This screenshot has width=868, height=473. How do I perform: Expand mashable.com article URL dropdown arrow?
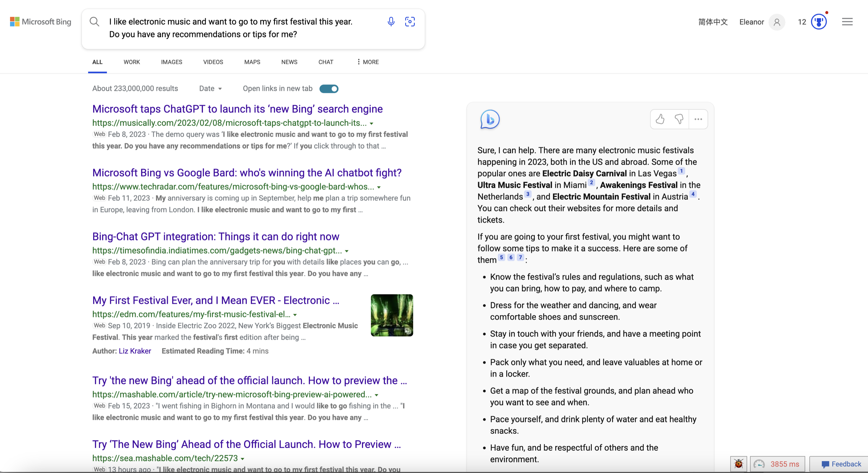(x=376, y=395)
